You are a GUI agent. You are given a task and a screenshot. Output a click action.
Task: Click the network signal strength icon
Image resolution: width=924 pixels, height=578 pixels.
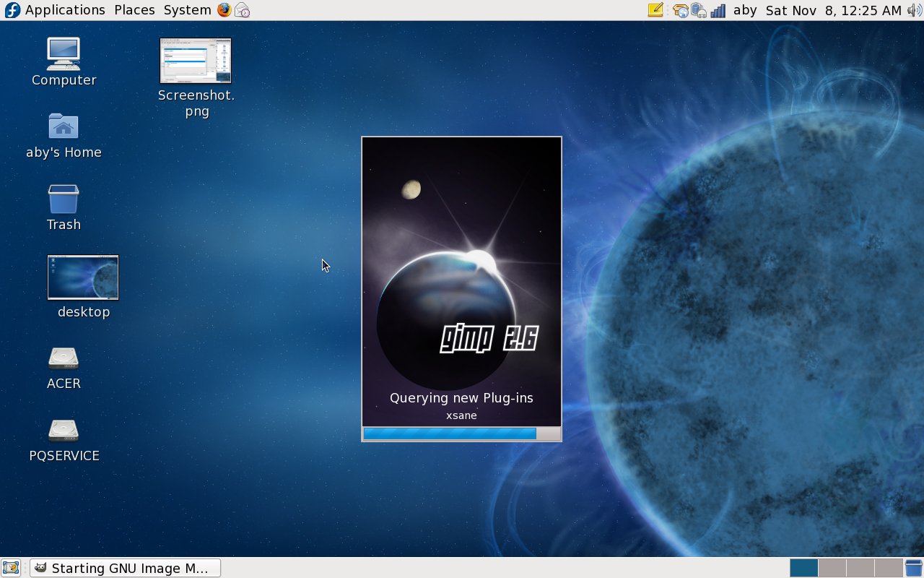718,10
